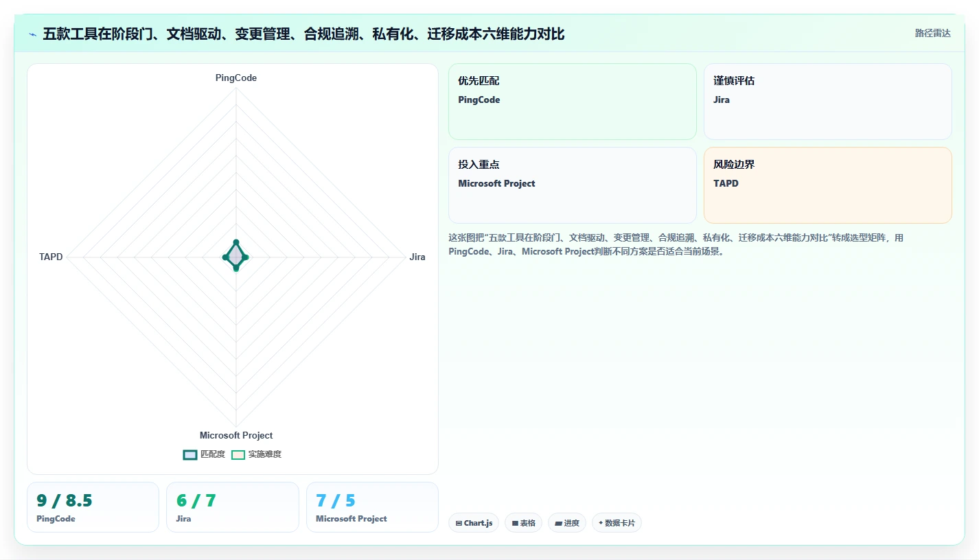Click the 实施难度 legend color box
The image size is (979, 560).
238,454
